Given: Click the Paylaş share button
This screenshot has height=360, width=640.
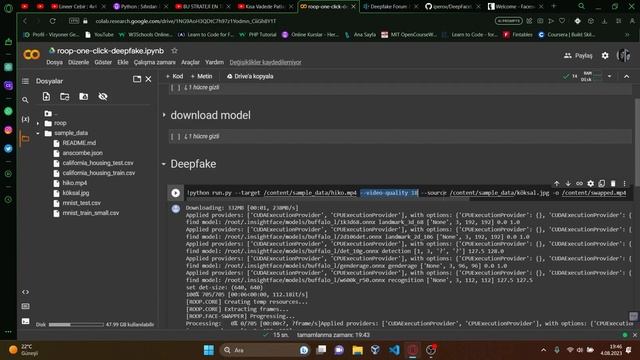Looking at the screenshot, I should (578, 56).
